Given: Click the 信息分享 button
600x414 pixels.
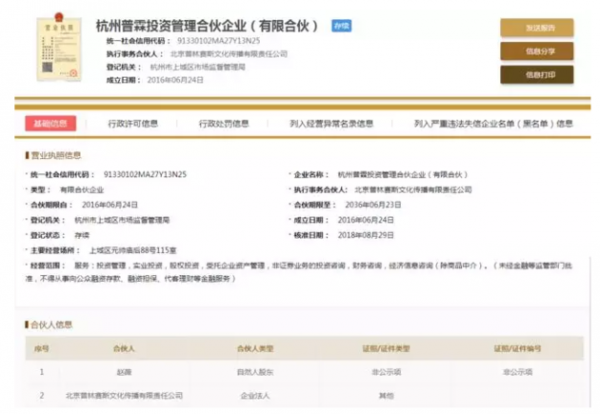Looking at the screenshot, I should click(537, 51).
